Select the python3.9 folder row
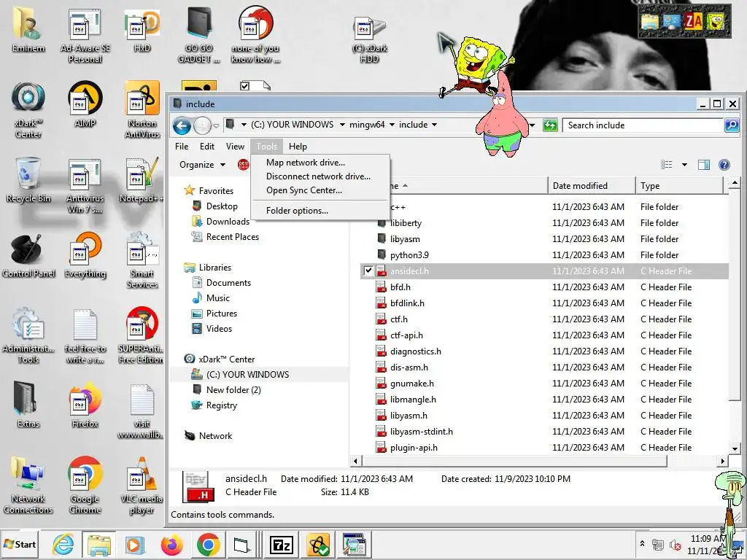This screenshot has height=560, width=747. point(545,254)
